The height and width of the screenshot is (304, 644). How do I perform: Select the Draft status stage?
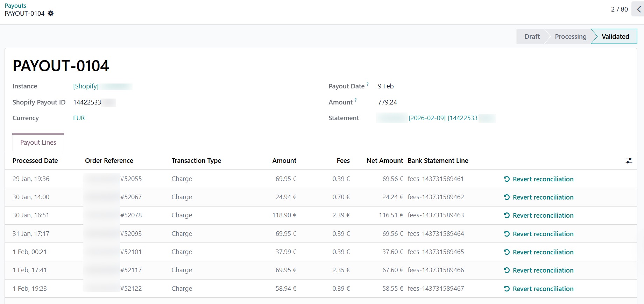point(532,36)
